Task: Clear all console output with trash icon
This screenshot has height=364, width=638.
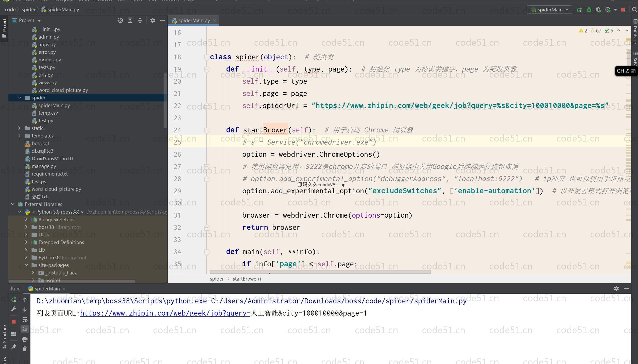Action: 25,349
